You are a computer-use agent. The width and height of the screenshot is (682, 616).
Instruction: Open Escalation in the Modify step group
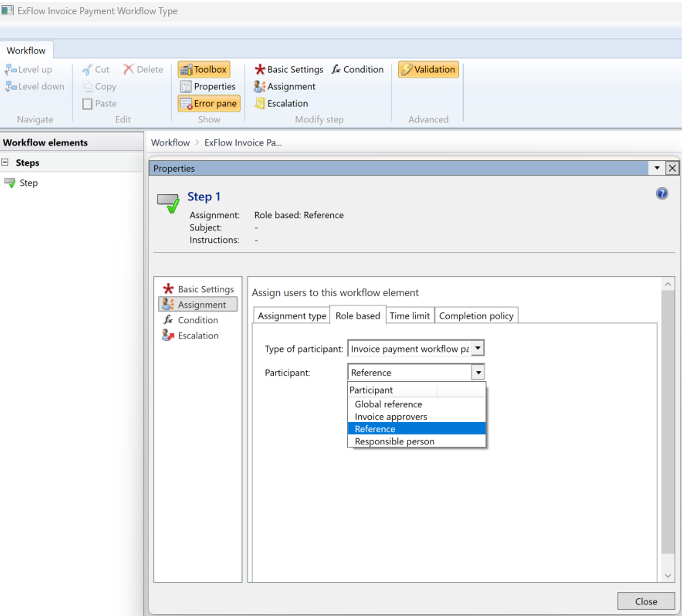282,103
